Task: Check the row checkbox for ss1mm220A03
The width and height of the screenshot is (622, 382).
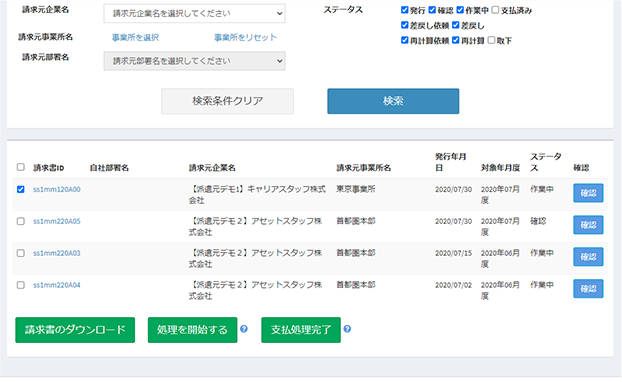Action: click(21, 253)
